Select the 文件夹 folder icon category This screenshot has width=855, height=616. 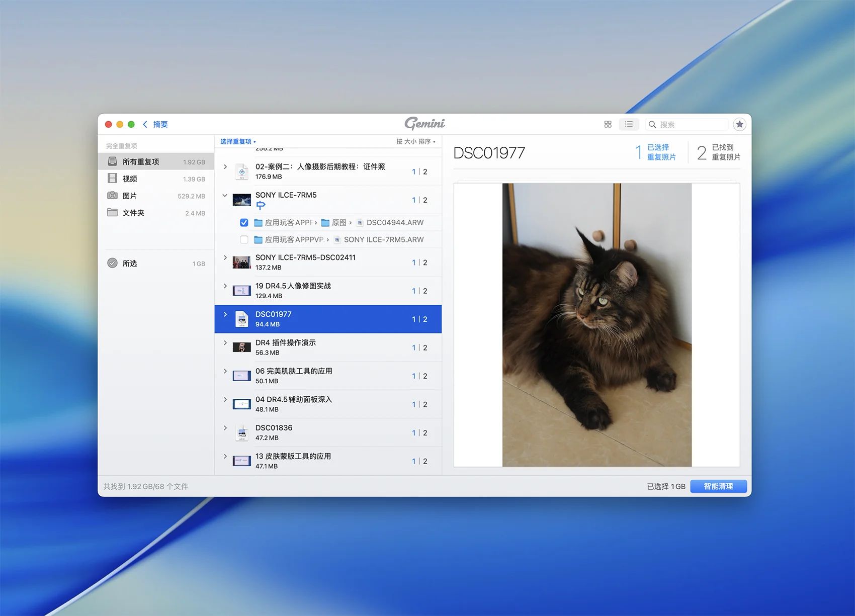click(x=113, y=213)
